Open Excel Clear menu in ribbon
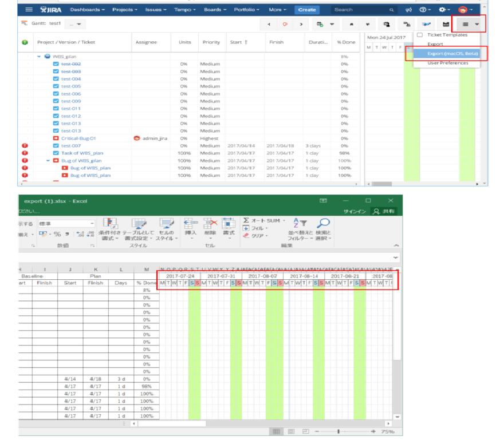 (x=255, y=236)
